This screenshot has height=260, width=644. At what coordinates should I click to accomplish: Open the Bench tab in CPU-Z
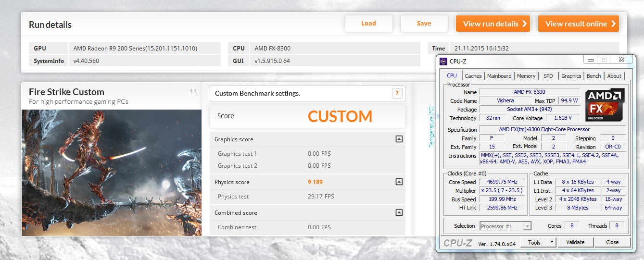tap(594, 76)
